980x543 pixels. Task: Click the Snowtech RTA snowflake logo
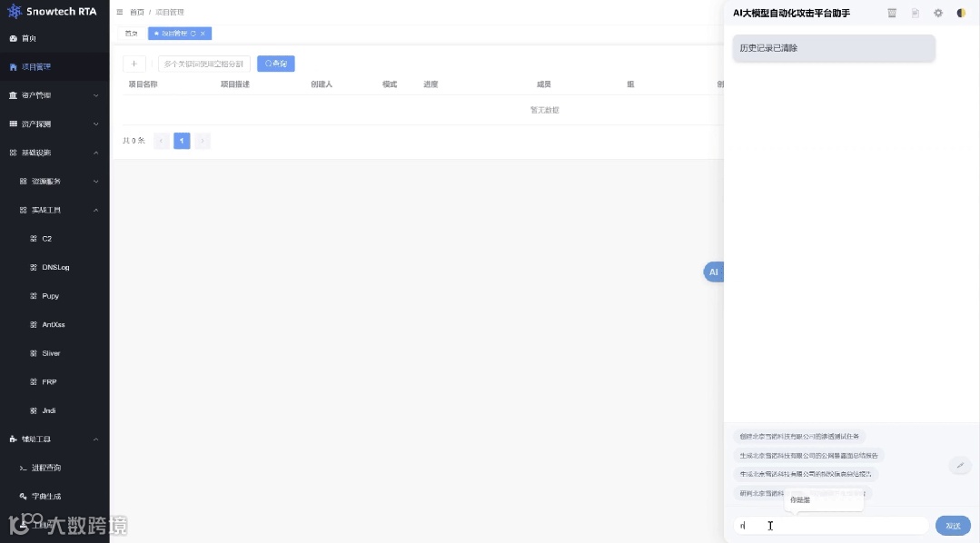15,11
